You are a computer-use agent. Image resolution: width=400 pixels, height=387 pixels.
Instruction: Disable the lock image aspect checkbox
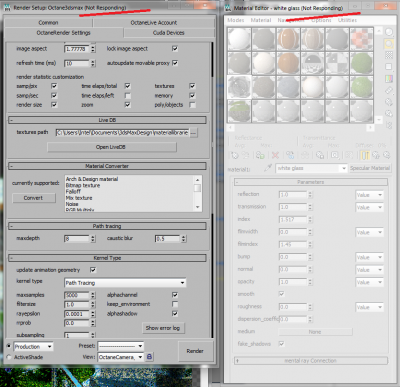coord(175,49)
